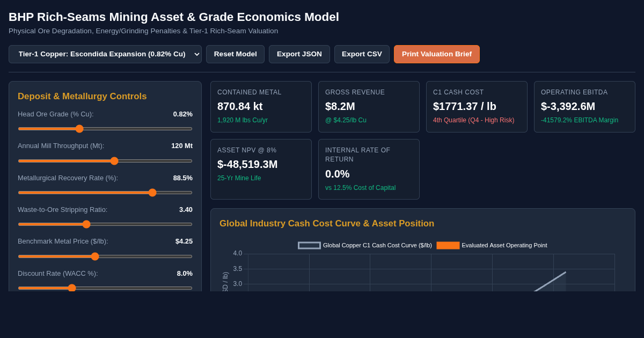Click the '@ $4.25/lb Cu' text
644x338 pixels.
click(x=346, y=120)
